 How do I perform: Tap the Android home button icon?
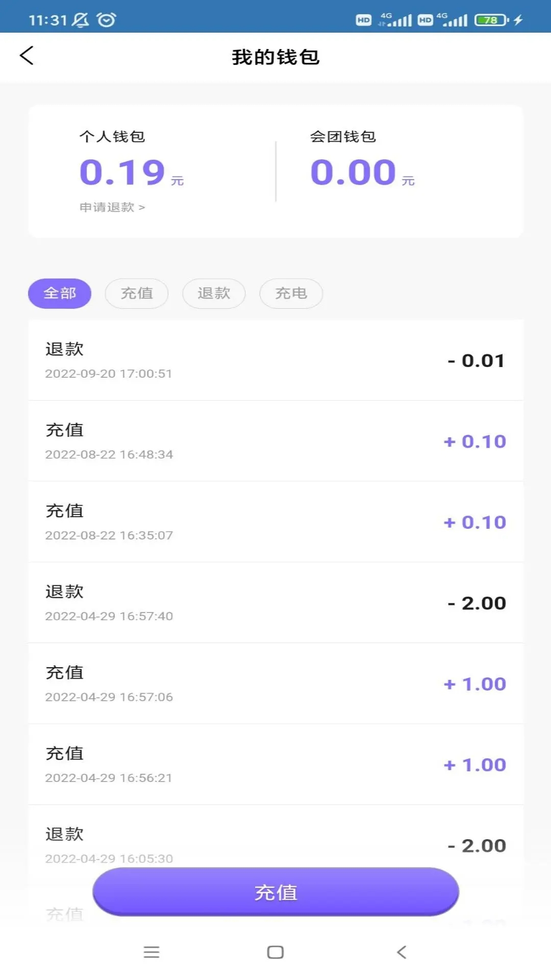tap(275, 952)
